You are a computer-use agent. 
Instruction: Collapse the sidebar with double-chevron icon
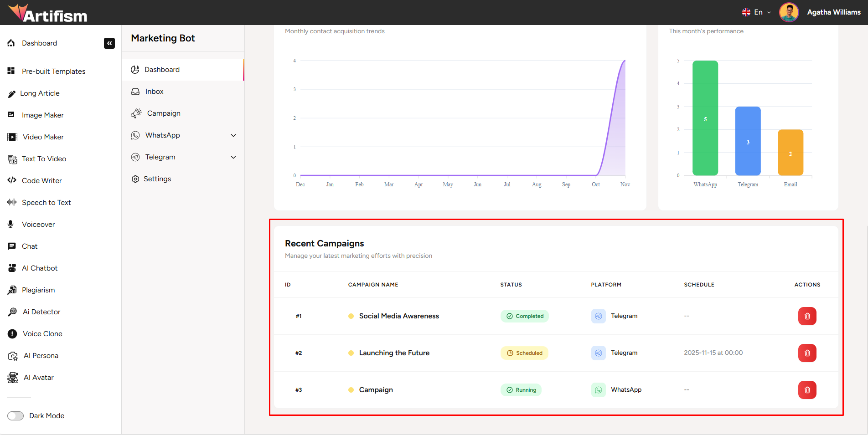tap(109, 43)
